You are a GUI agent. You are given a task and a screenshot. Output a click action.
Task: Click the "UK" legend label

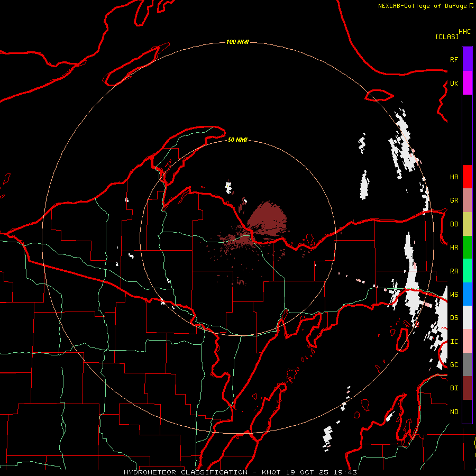[454, 83]
